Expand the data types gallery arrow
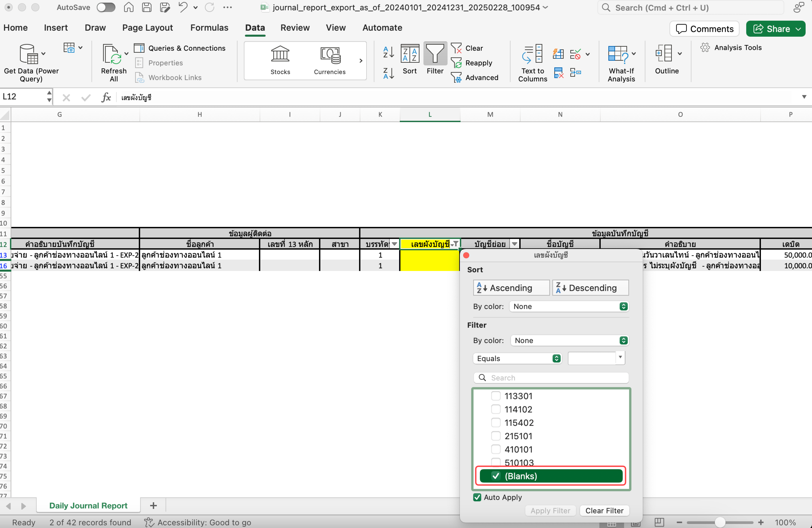 click(361, 60)
